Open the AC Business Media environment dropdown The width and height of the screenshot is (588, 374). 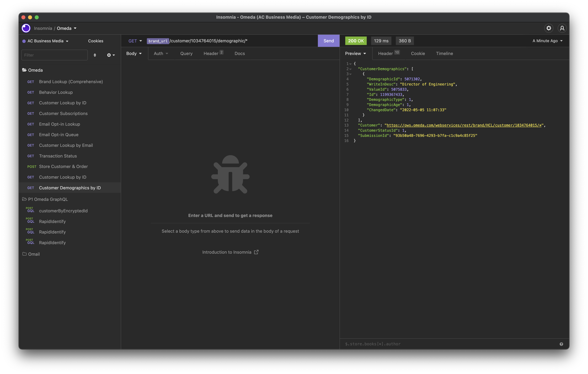[45, 41]
